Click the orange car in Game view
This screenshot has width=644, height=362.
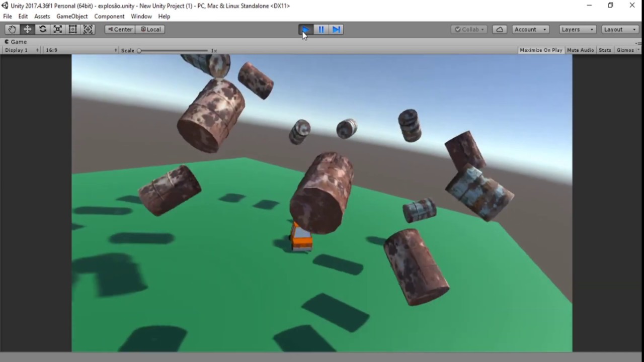301,237
